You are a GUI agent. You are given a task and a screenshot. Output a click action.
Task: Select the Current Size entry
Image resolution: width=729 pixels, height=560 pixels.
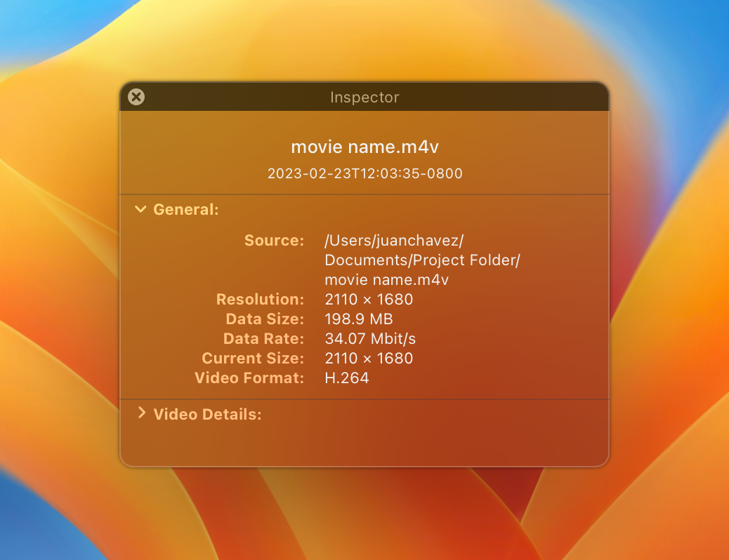[369, 358]
